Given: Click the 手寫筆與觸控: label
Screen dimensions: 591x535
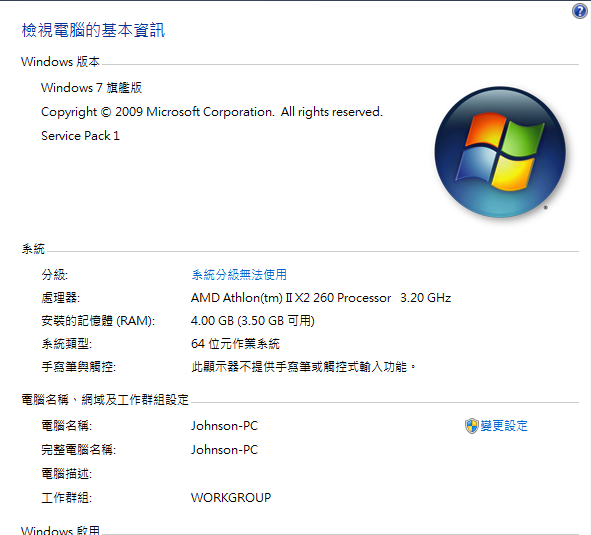Looking at the screenshot, I should (78, 366).
